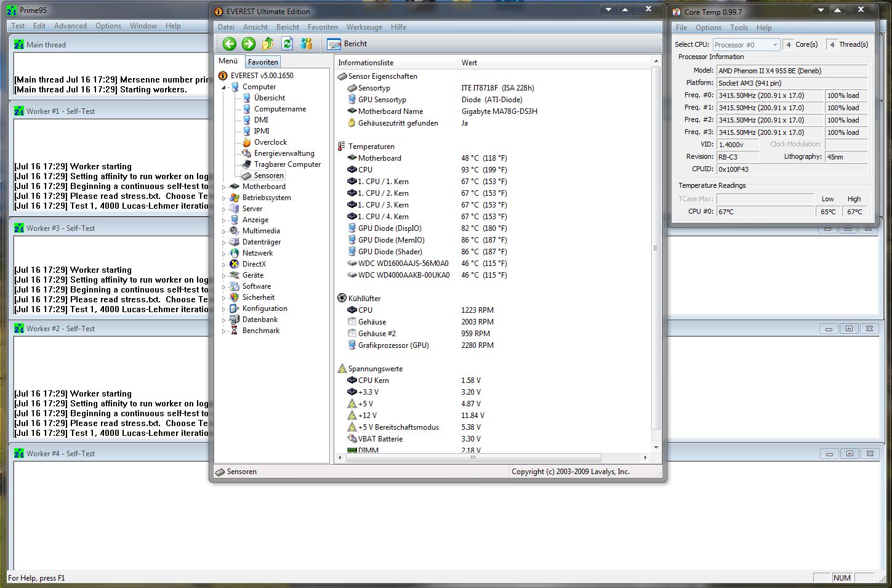892x588 pixels.
Task: Click the CPU #0 temperature field in Core Temp
Action: (765, 212)
